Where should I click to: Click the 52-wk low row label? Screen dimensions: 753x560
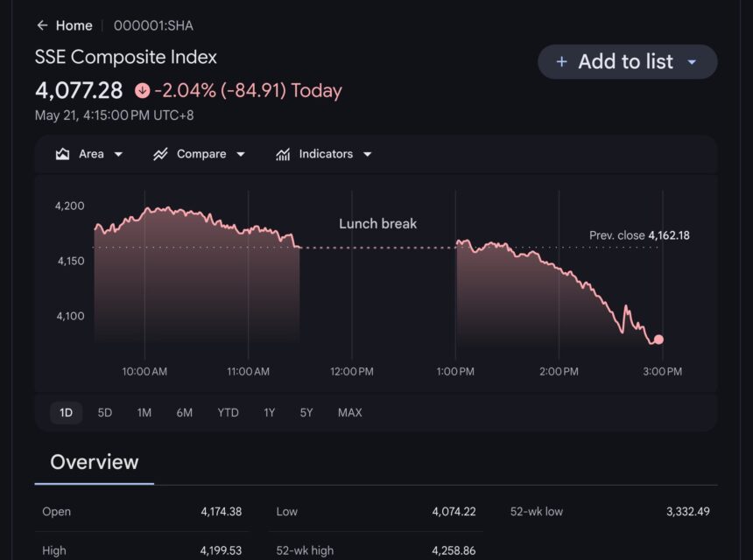coord(537,512)
